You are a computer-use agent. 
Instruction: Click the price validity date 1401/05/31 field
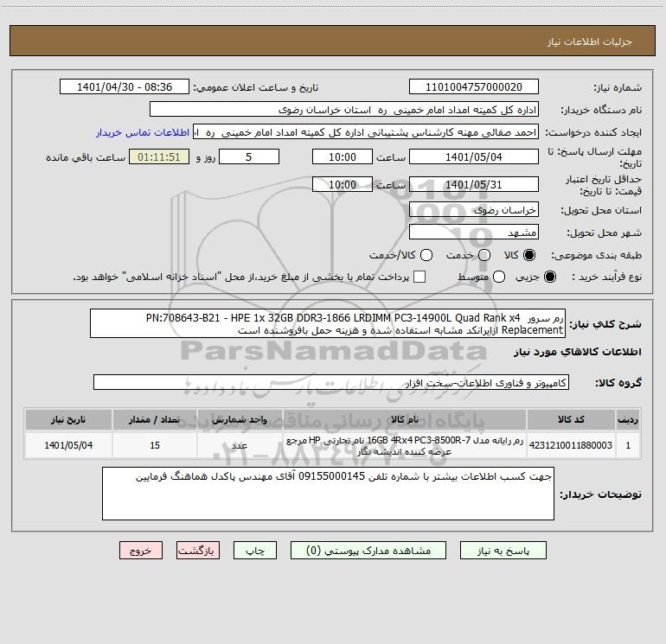coord(474,184)
